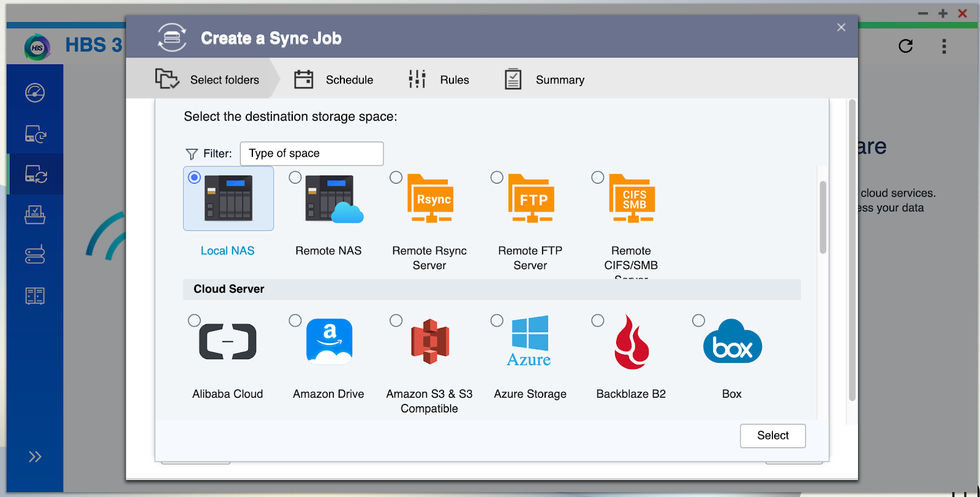The width and height of the screenshot is (980, 497).
Task: Click the Remote NAS cloud device icon
Action: coord(334,199)
